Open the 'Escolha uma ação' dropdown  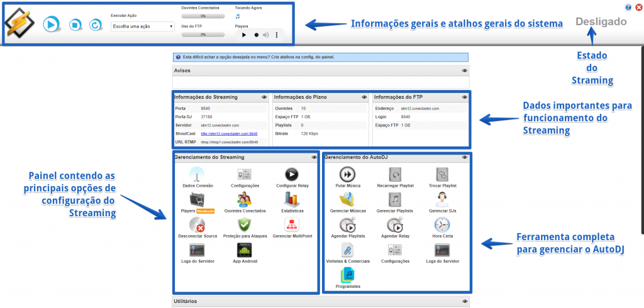pos(142,26)
